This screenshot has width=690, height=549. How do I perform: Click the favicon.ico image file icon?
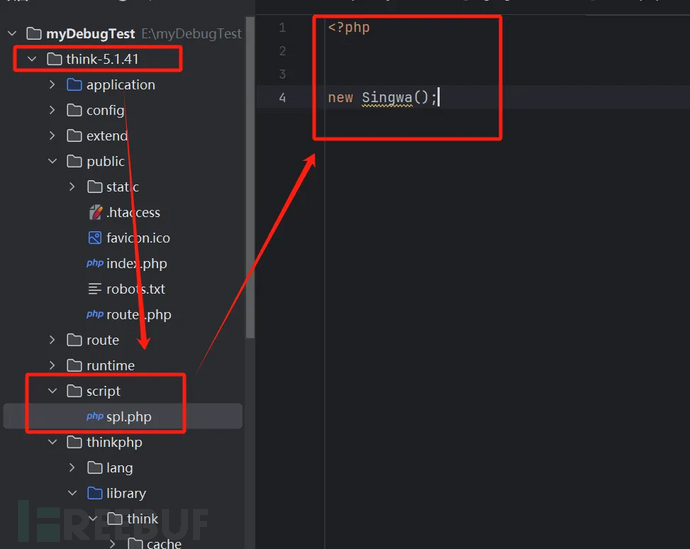[95, 238]
